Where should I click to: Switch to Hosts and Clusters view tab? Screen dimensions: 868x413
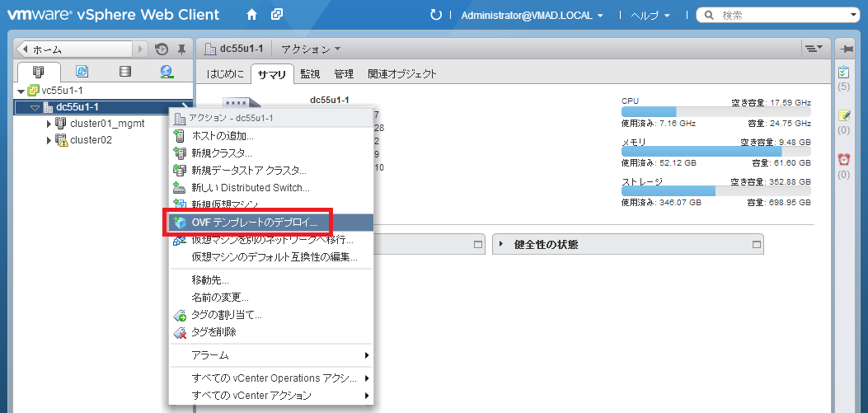[x=38, y=72]
